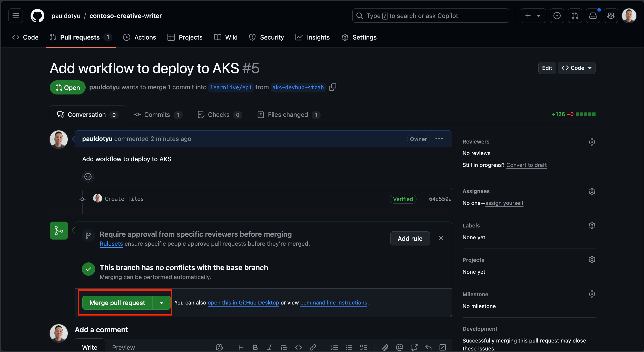The image size is (644, 352).
Task: Mention a user with the @ icon
Action: click(399, 347)
